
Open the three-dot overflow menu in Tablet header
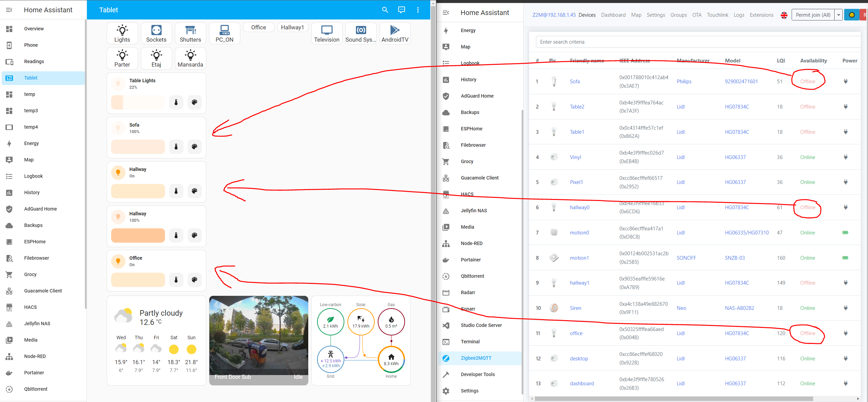pos(418,10)
